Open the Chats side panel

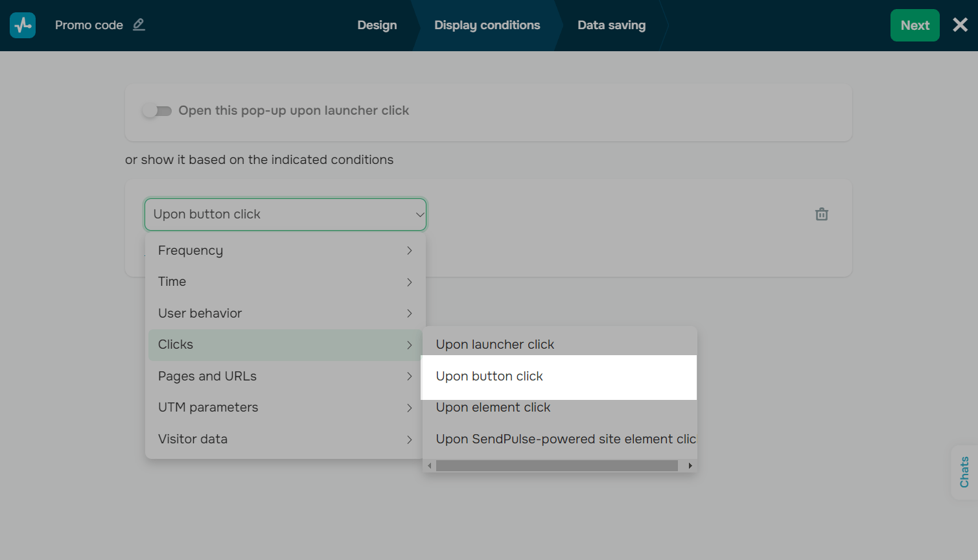(x=964, y=472)
